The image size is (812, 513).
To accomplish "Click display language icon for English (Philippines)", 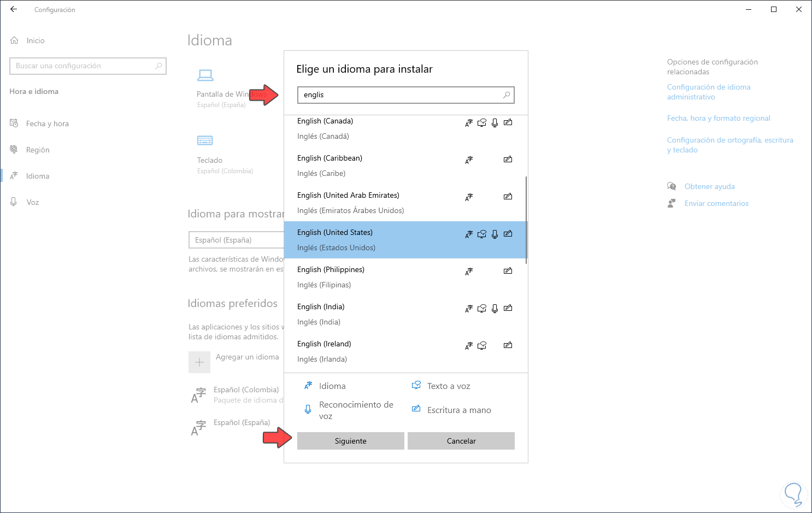I will [x=468, y=272].
